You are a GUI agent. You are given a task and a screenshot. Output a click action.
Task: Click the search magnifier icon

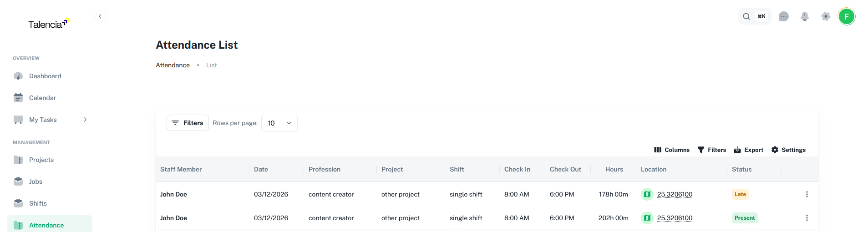coord(746,17)
